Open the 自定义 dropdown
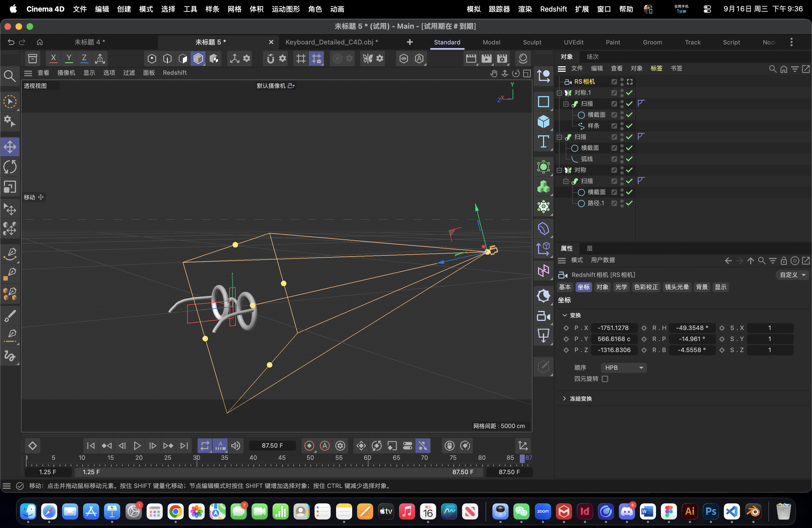The image size is (812, 528). pyautogui.click(x=793, y=275)
